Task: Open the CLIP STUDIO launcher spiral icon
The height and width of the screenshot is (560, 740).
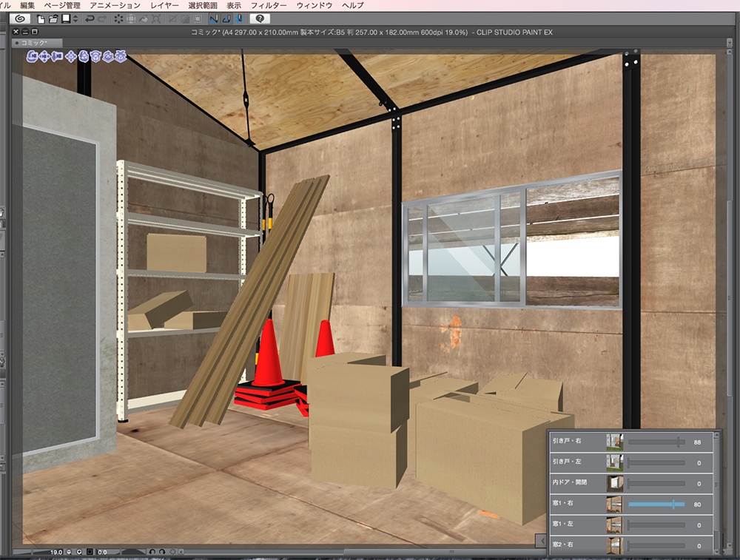Action: [20, 19]
